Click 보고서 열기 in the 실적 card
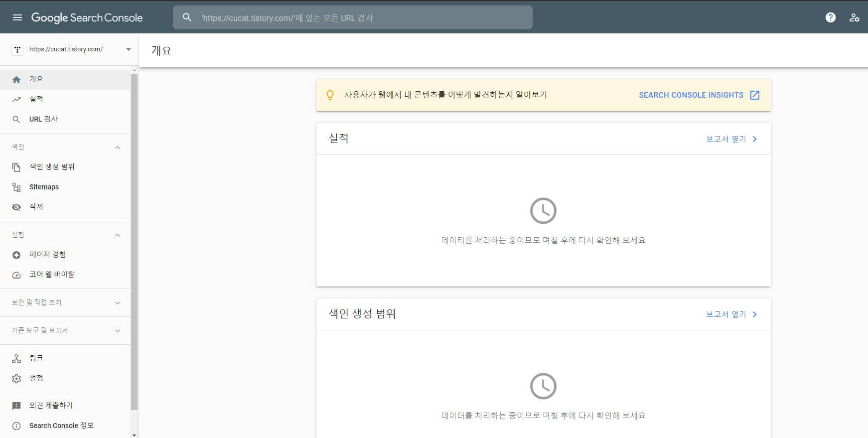The height and width of the screenshot is (438, 868). pos(726,139)
